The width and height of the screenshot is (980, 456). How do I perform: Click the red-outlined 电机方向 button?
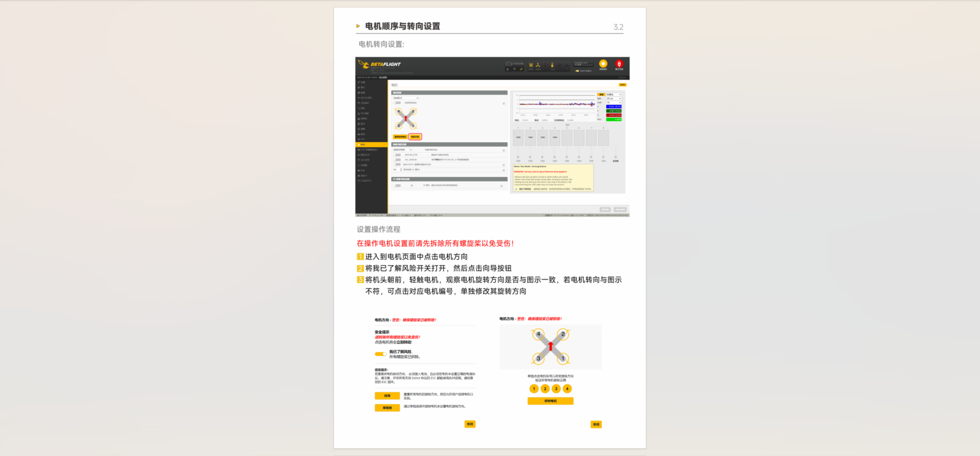pos(415,137)
